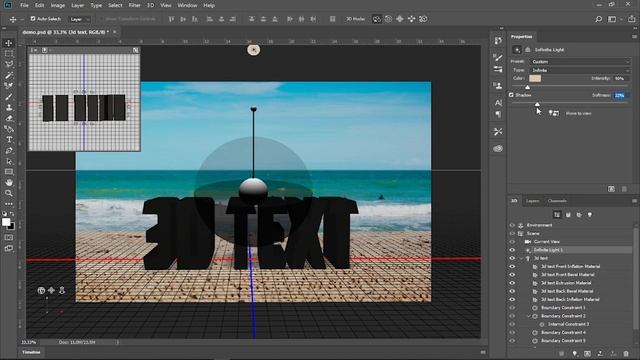Filter 3D panel by materials
This screenshot has height=360, width=640.
pos(579,215)
